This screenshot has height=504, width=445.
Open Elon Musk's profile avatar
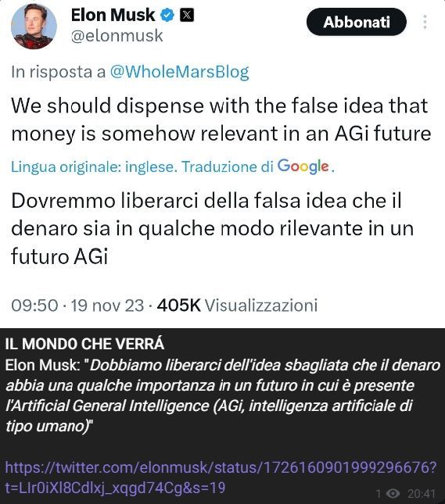[34, 26]
